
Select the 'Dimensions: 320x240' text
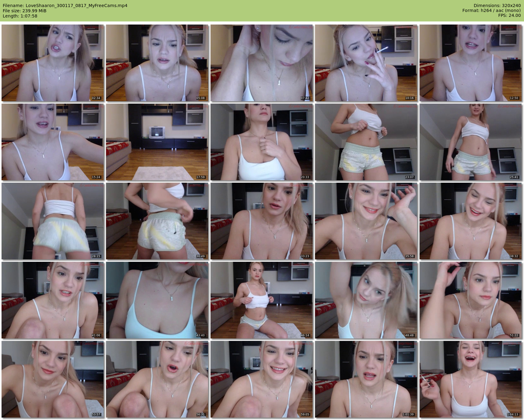[497, 6]
